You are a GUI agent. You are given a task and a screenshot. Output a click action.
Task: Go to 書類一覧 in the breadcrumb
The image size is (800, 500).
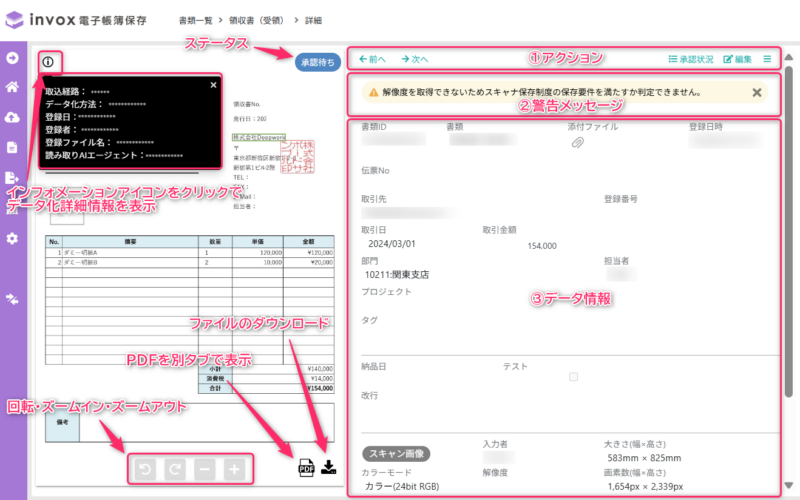click(x=199, y=20)
